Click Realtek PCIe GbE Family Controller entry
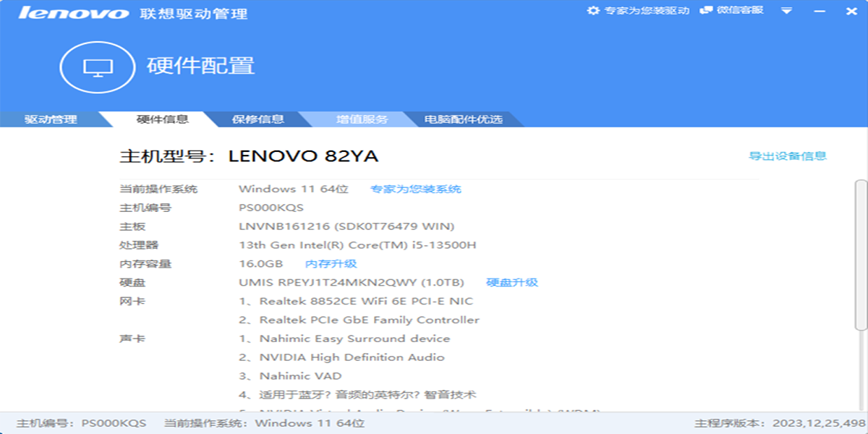This screenshot has width=868, height=434. (359, 320)
